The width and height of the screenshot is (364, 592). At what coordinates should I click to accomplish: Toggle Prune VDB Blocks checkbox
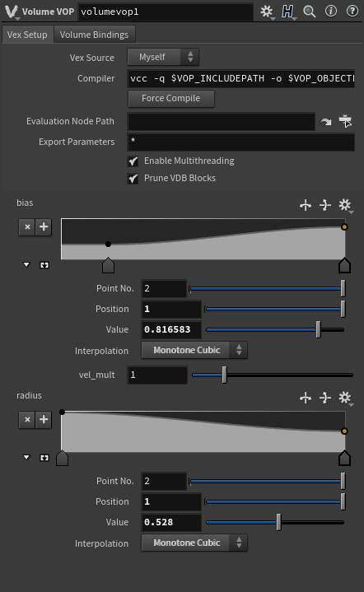tap(133, 178)
